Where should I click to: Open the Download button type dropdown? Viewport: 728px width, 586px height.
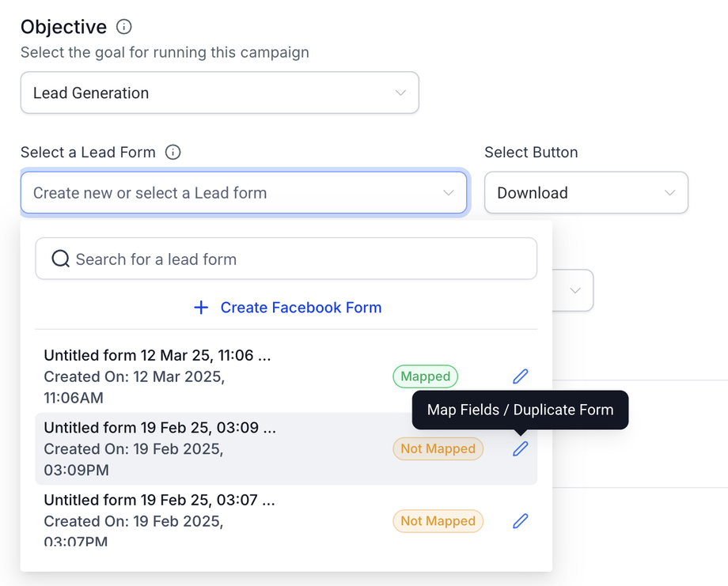pyautogui.click(x=586, y=193)
